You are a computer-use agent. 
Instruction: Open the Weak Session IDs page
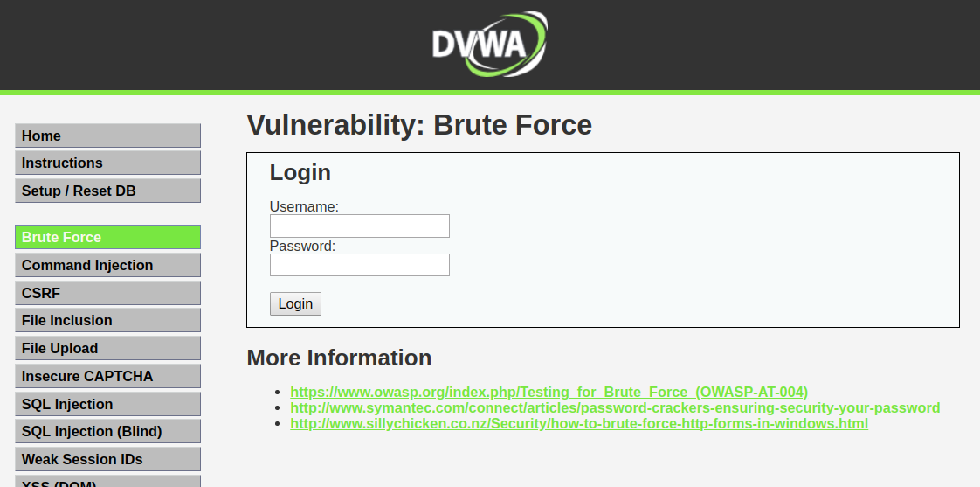[x=107, y=459]
